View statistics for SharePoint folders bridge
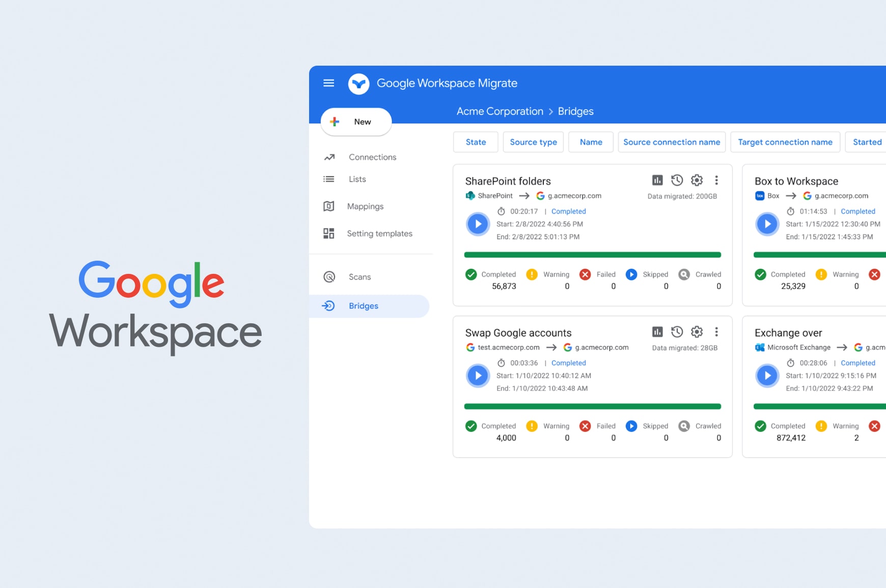The width and height of the screenshot is (886, 588). pyautogui.click(x=657, y=180)
